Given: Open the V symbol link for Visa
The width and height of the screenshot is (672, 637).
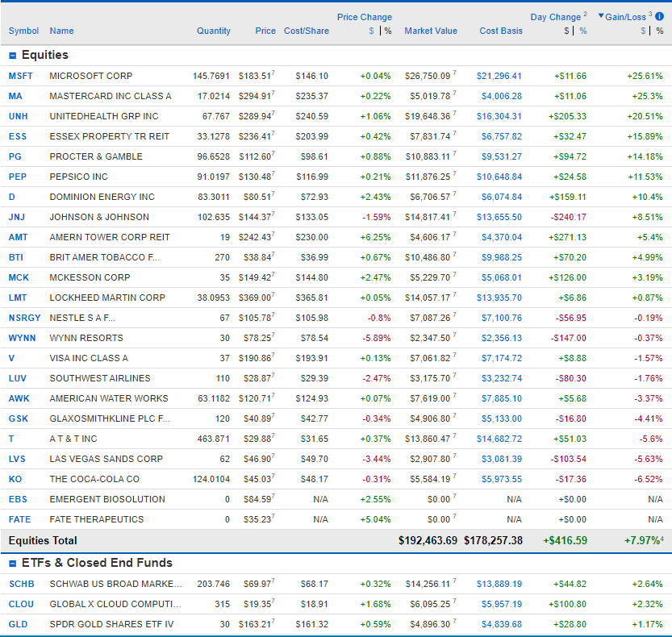Looking at the screenshot, I should (11, 358).
